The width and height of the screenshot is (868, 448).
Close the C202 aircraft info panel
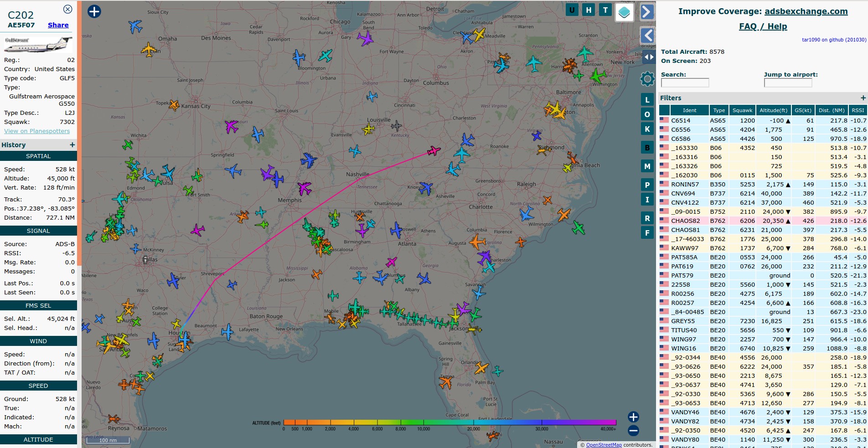pos(67,9)
